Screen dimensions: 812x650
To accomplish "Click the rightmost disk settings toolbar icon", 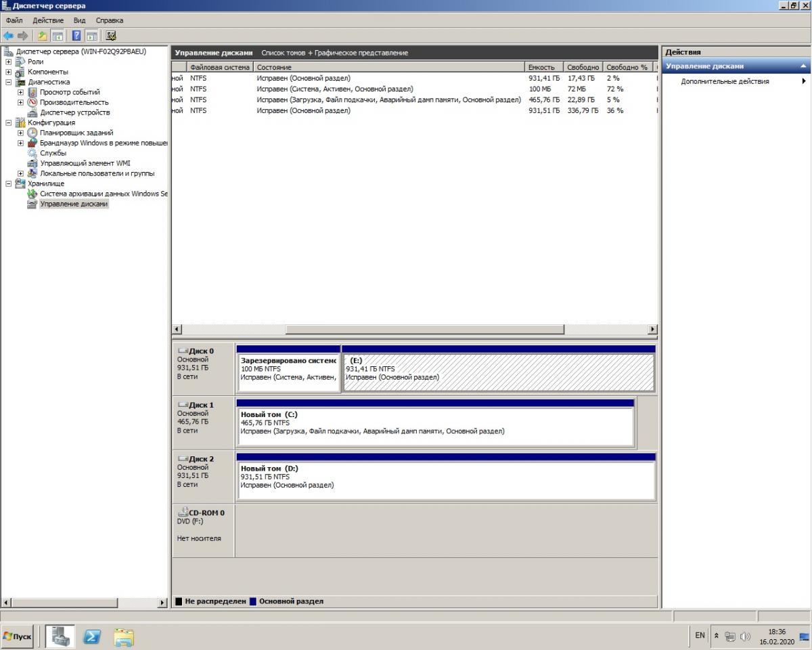I will pos(111,36).
